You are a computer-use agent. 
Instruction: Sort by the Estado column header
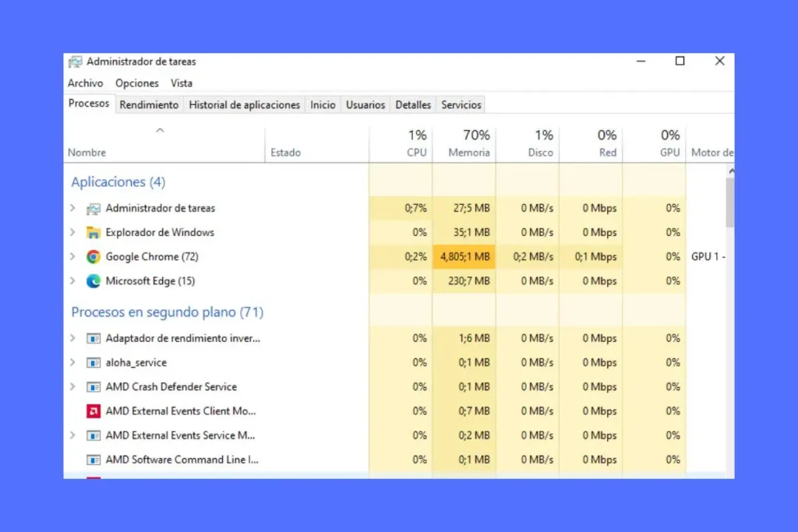(x=316, y=144)
